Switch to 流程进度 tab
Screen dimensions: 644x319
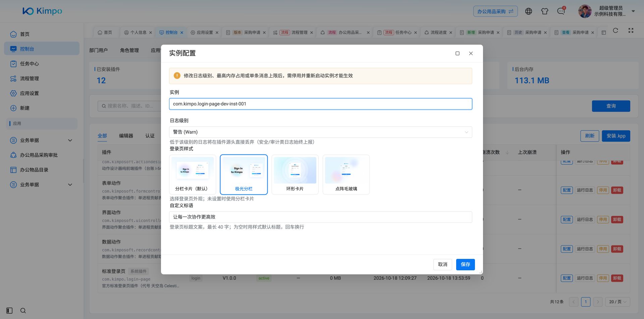[x=438, y=33]
